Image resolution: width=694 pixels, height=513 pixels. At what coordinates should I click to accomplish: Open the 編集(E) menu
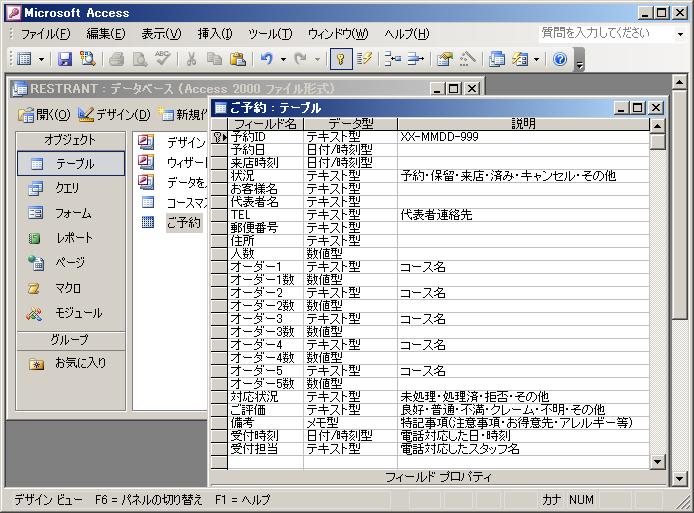pyautogui.click(x=106, y=34)
